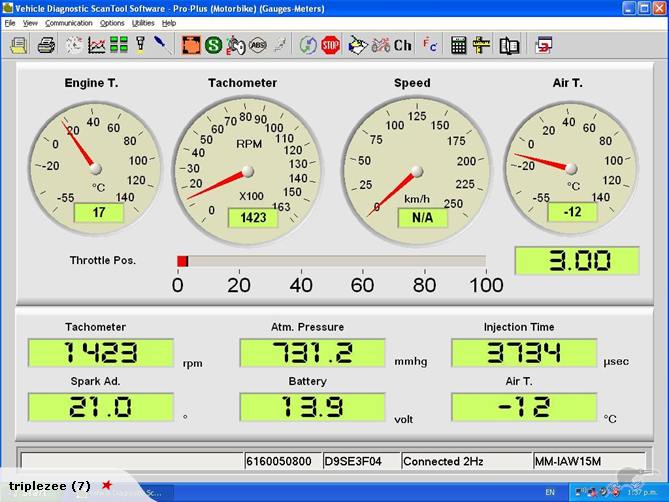This screenshot has width=669, height=502.
Task: Click the taskbar clock 1:37 p.m.
Action: [x=642, y=492]
